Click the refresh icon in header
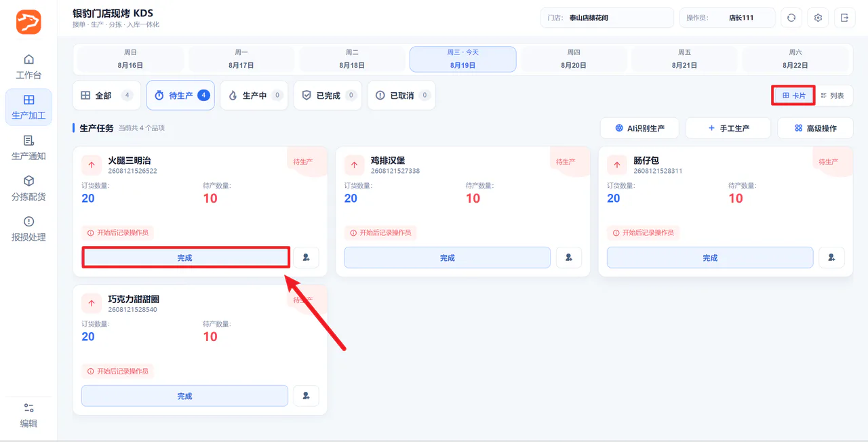This screenshot has height=442, width=868. pyautogui.click(x=791, y=18)
